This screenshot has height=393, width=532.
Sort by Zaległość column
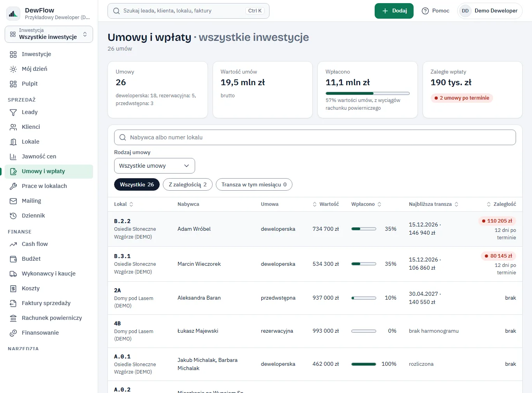pyautogui.click(x=501, y=204)
